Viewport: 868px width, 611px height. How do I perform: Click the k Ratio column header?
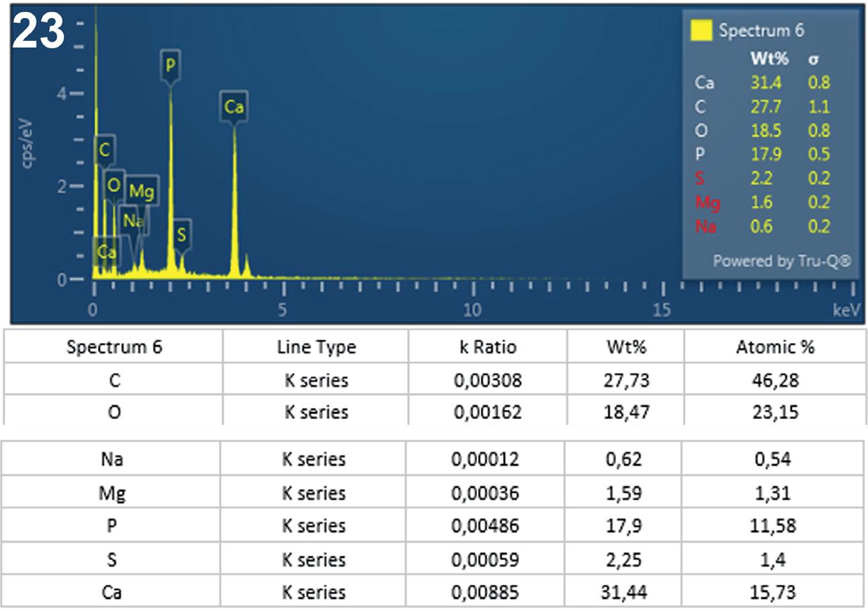pyautogui.click(x=486, y=347)
